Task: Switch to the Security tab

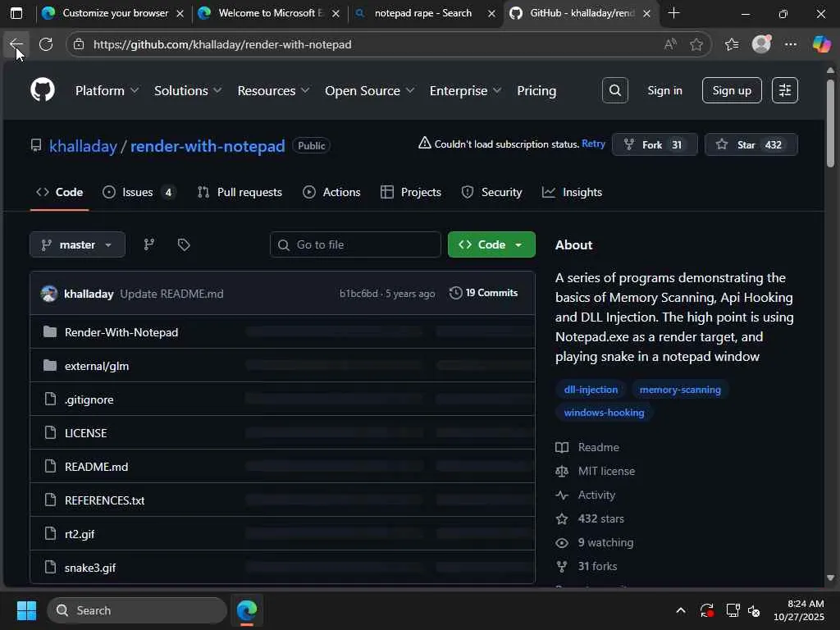Action: click(x=492, y=192)
